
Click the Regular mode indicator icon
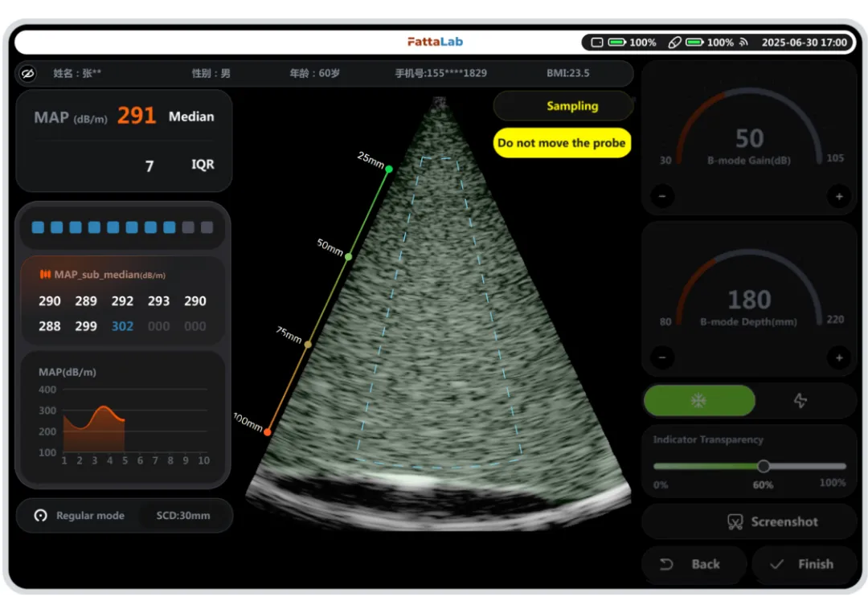(x=40, y=516)
